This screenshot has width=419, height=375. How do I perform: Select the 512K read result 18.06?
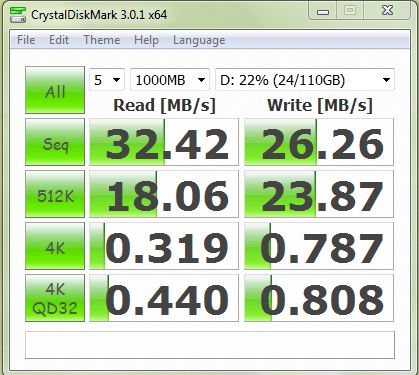tap(164, 194)
